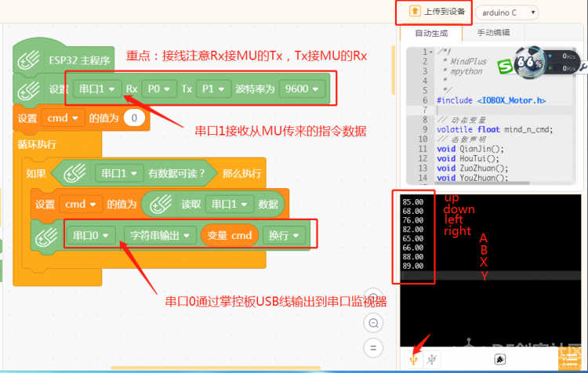Open cmd dropdown in the inner 设置 block
The width and height of the screenshot is (588, 373).
tap(81, 205)
